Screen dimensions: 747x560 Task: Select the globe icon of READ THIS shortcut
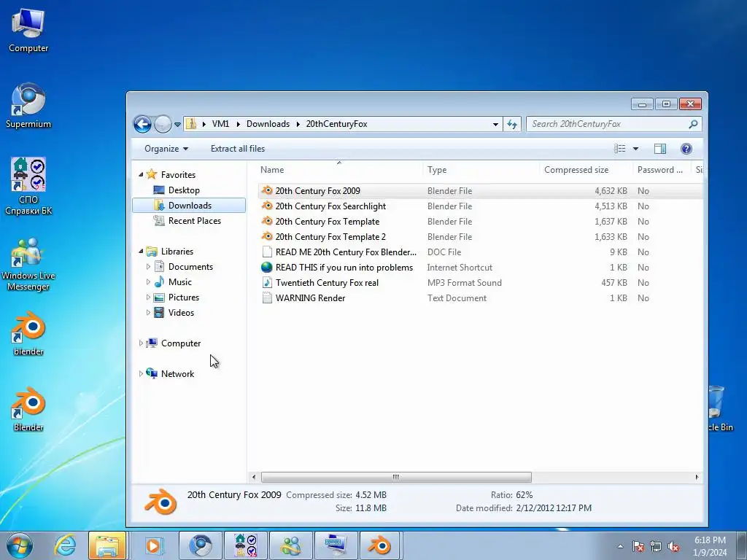pos(267,267)
